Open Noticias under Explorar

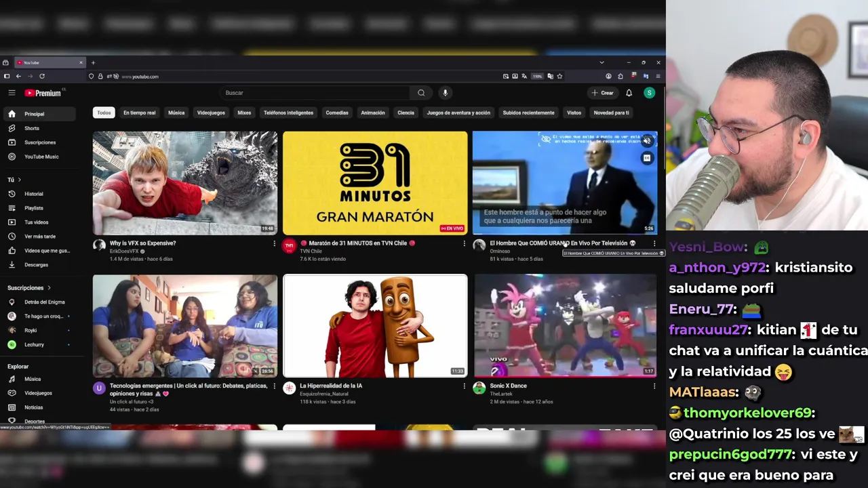38,407
